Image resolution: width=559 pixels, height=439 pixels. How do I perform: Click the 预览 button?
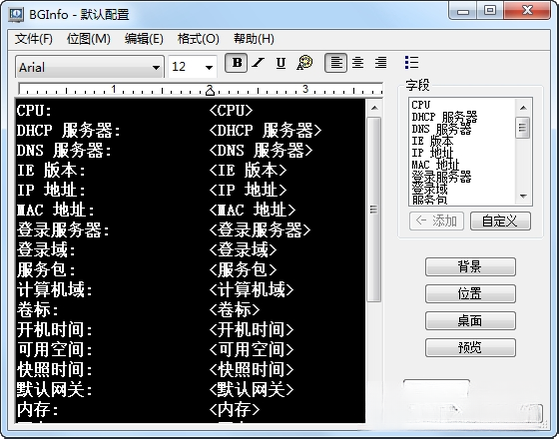[x=470, y=347]
